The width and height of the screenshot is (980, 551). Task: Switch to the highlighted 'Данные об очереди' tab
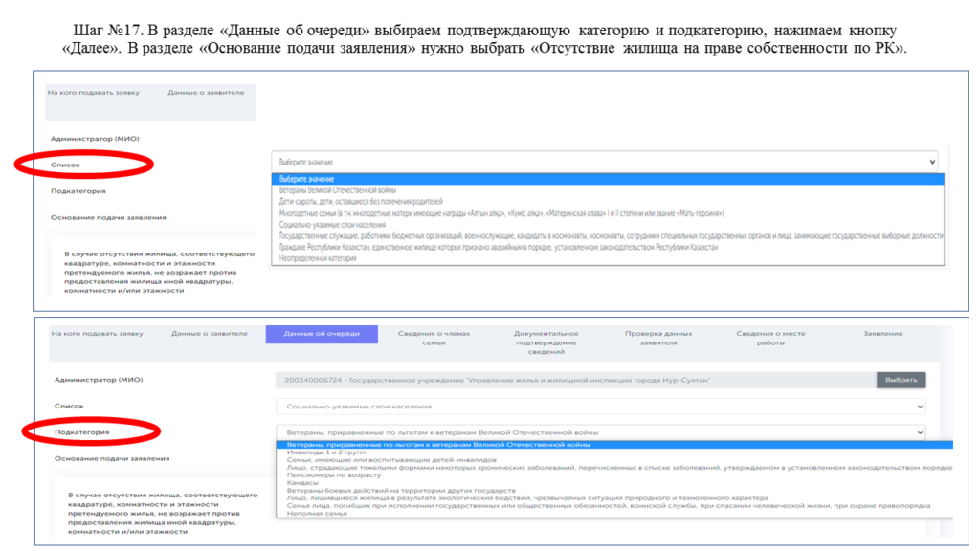pos(322,334)
